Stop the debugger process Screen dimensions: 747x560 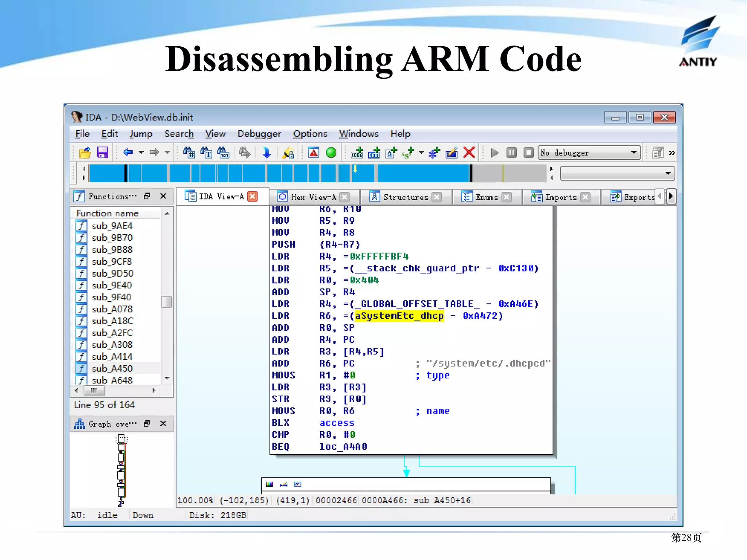(x=529, y=152)
